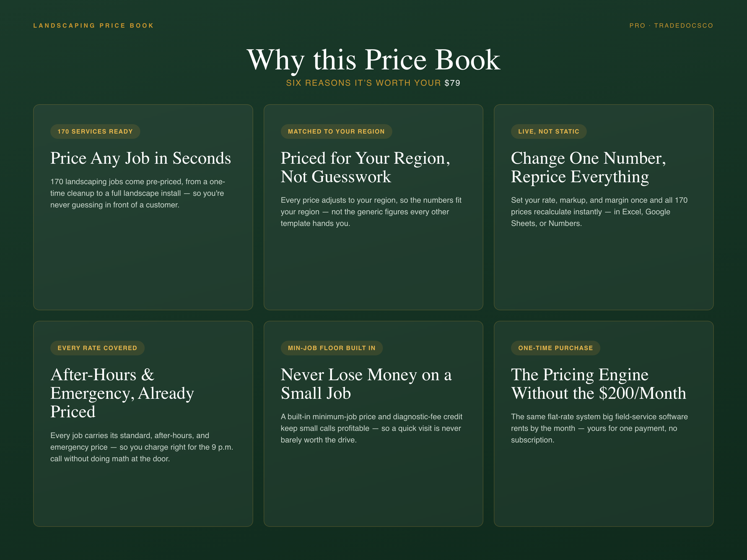Click the 'ONE-TIME PURCHASE' badge

(x=556, y=348)
